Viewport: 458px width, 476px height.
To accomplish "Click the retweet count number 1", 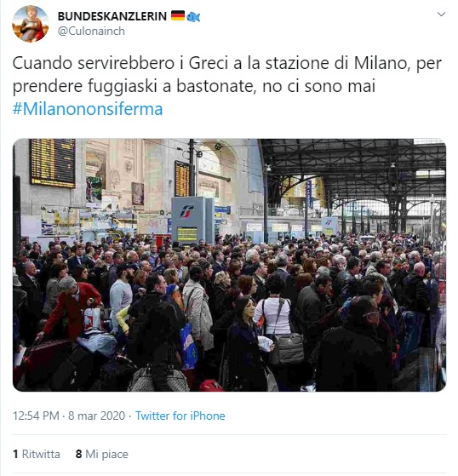I will click(15, 454).
